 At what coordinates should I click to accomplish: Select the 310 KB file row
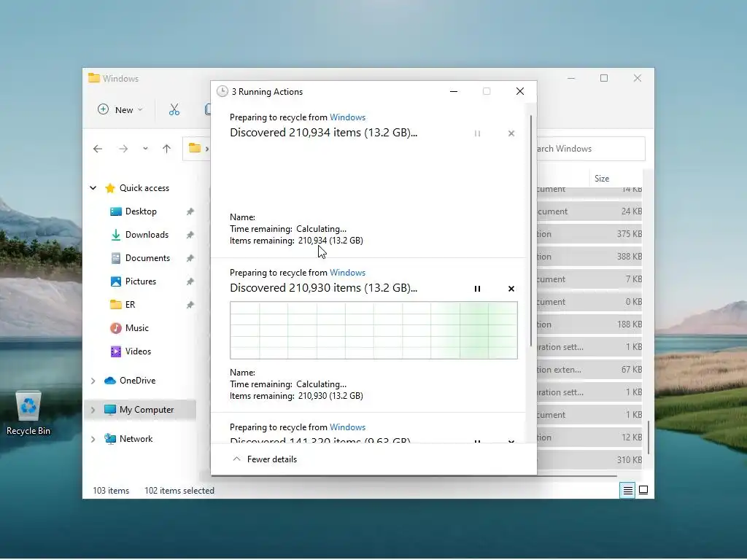[589, 460]
